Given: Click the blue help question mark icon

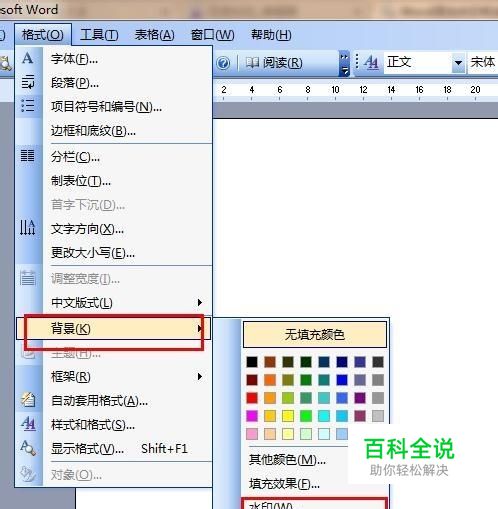Looking at the screenshot, I should 223,63.
